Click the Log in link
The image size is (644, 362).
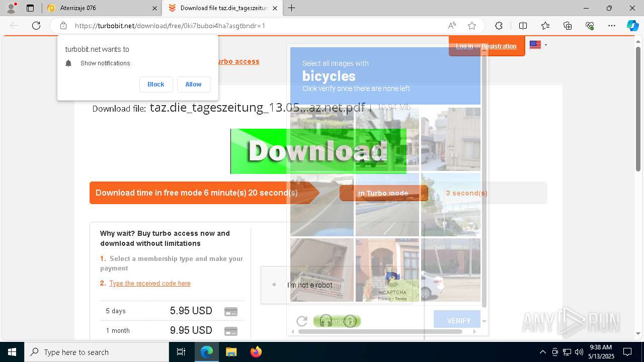pyautogui.click(x=464, y=46)
